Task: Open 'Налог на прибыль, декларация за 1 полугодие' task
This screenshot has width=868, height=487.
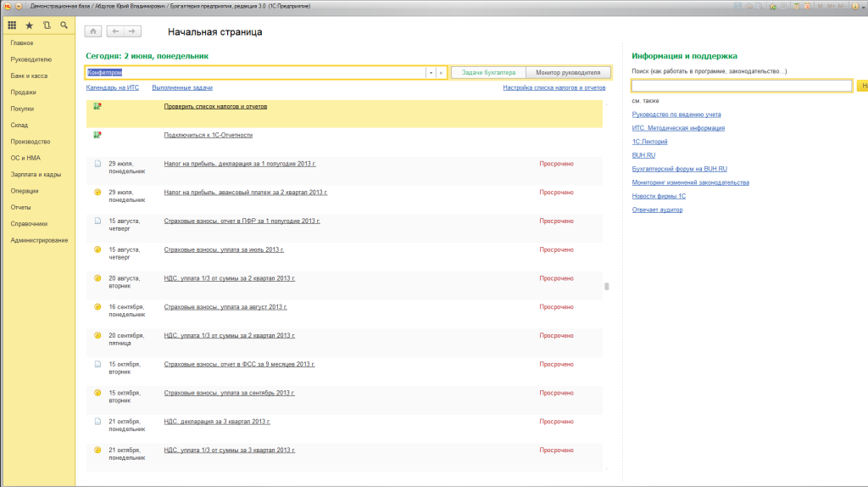Action: coord(240,164)
